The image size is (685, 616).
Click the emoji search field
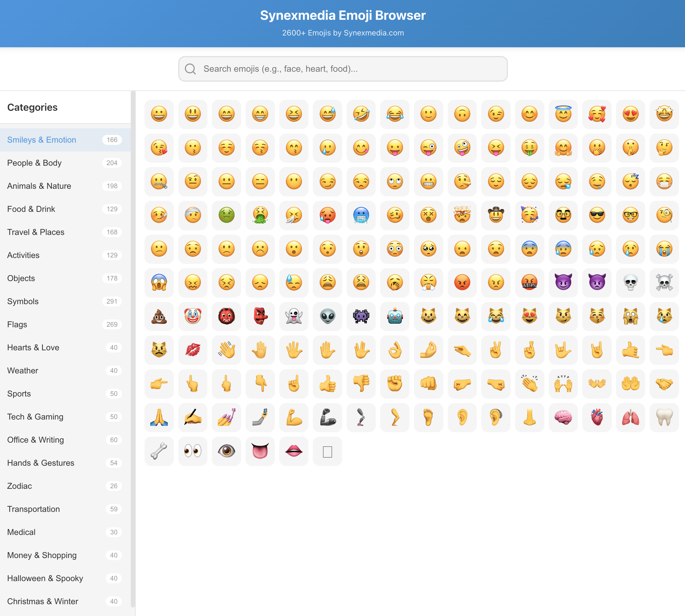click(342, 69)
